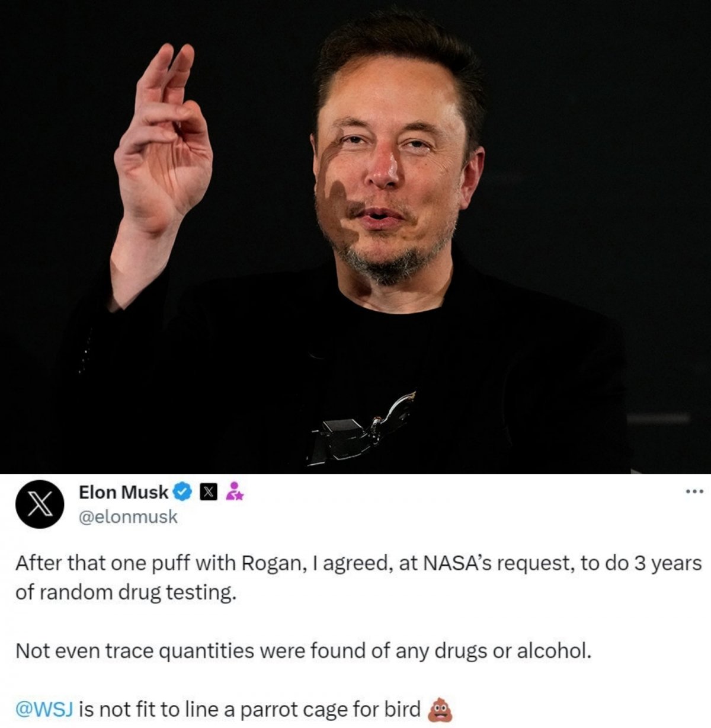The width and height of the screenshot is (711, 728).
Task: Click the @elonmusk handle
Action: click(x=128, y=516)
